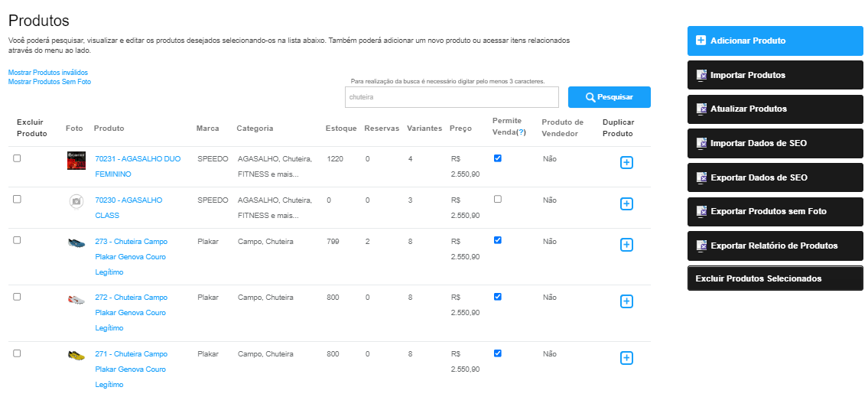Enable Permite Venda for product 70230

[498, 200]
